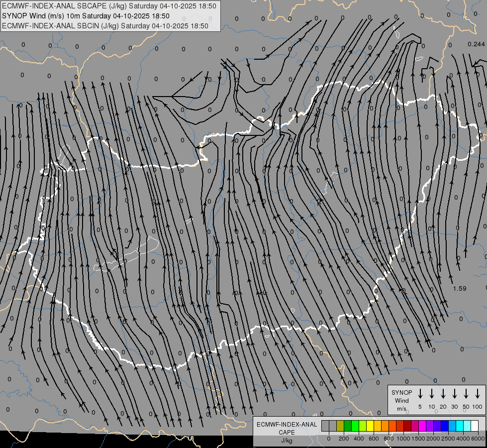Screen dimensions: 487x448
Task: Click the 50 speed label in the wind legend
Action: tap(466, 407)
